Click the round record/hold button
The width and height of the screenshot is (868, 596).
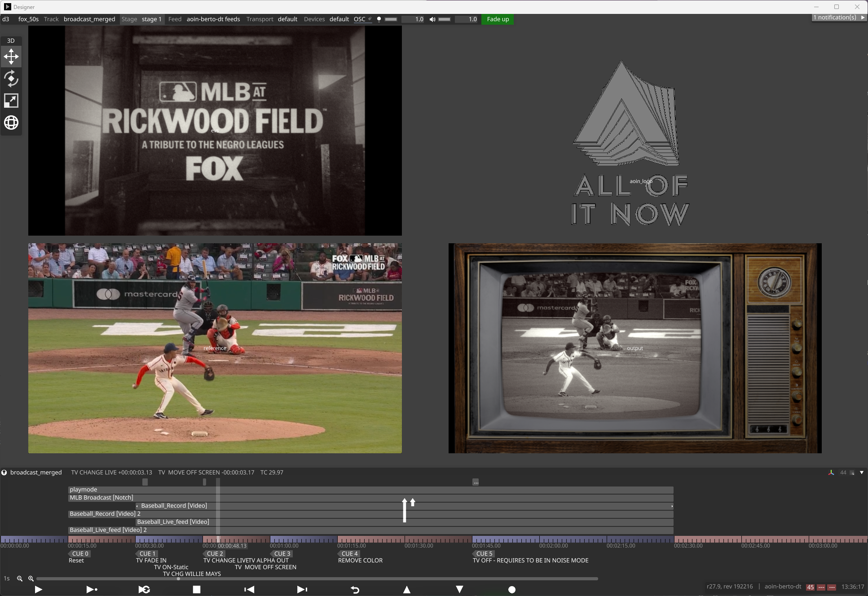pyautogui.click(x=512, y=589)
